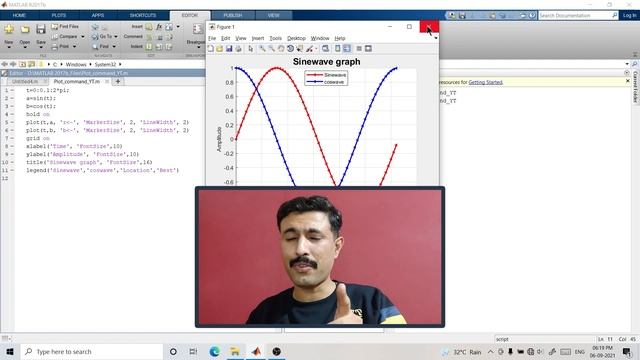Click Show Plot Tools and Dock Figure icon

368,49
